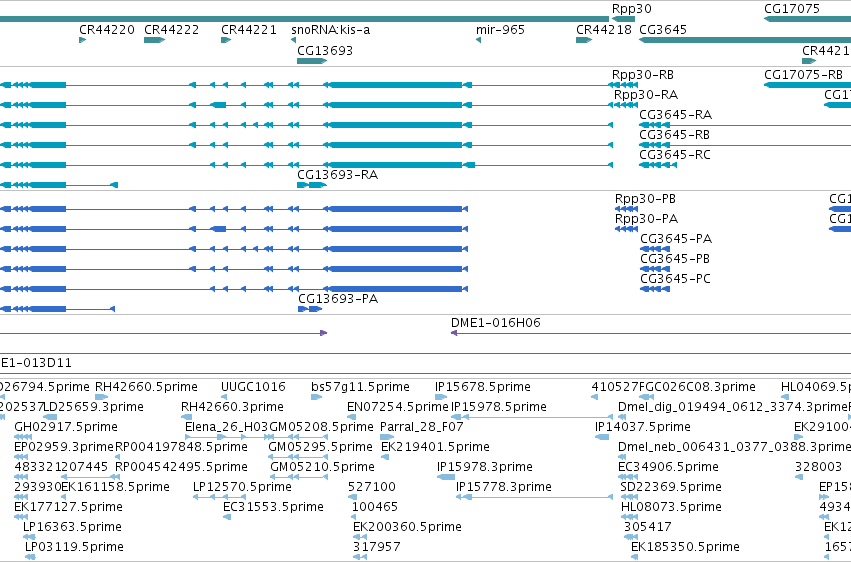The width and height of the screenshot is (851, 562).
Task: Select the IP15678.5prime EST label
Action: tap(482, 387)
